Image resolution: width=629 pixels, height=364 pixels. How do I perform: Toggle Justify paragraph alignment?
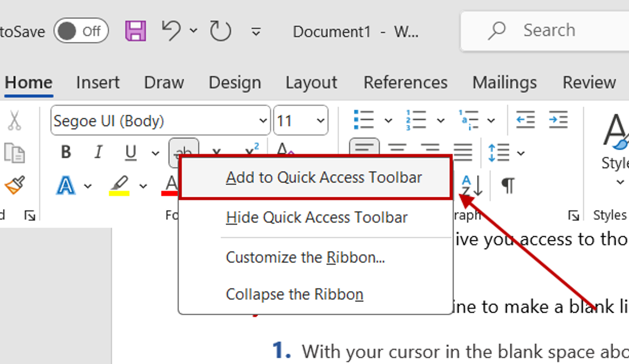point(463,152)
